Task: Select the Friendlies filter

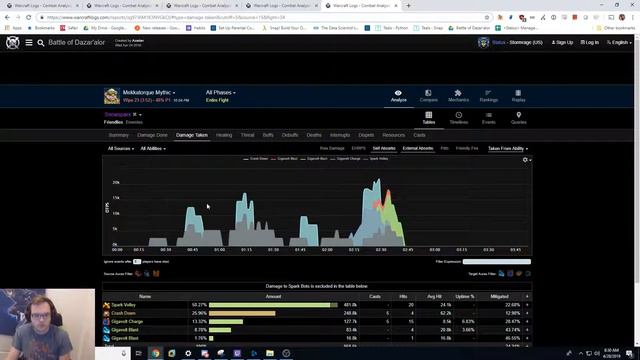Action: click(113, 122)
